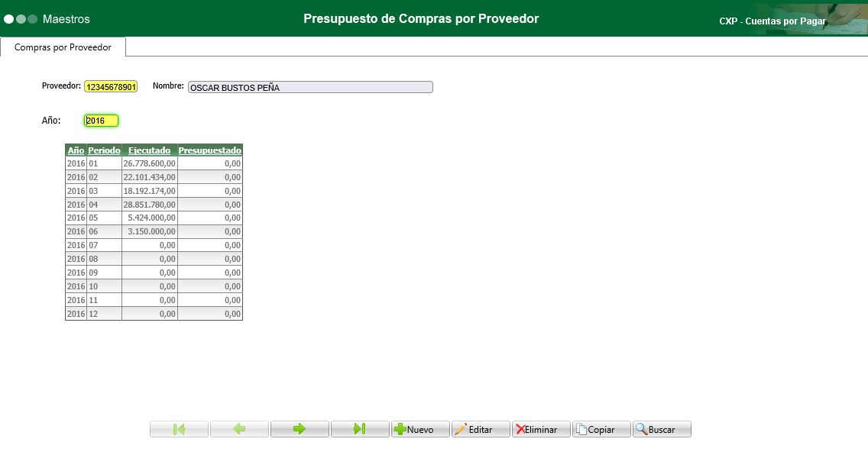Click the Buscar magnifying glass icon

pyautogui.click(x=643, y=428)
